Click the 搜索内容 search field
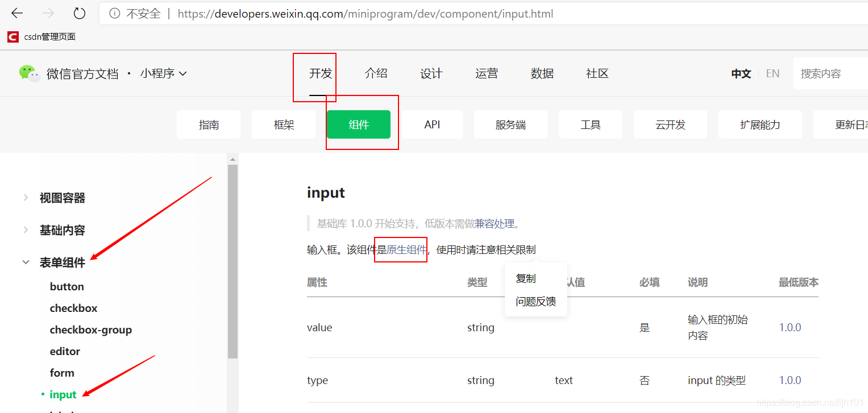This screenshot has height=413, width=868. coord(830,73)
